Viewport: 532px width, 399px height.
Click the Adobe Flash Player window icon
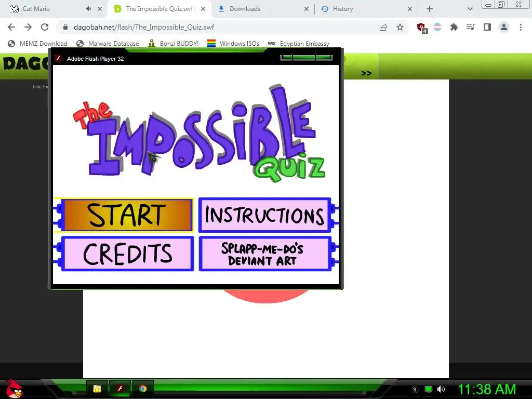point(58,58)
